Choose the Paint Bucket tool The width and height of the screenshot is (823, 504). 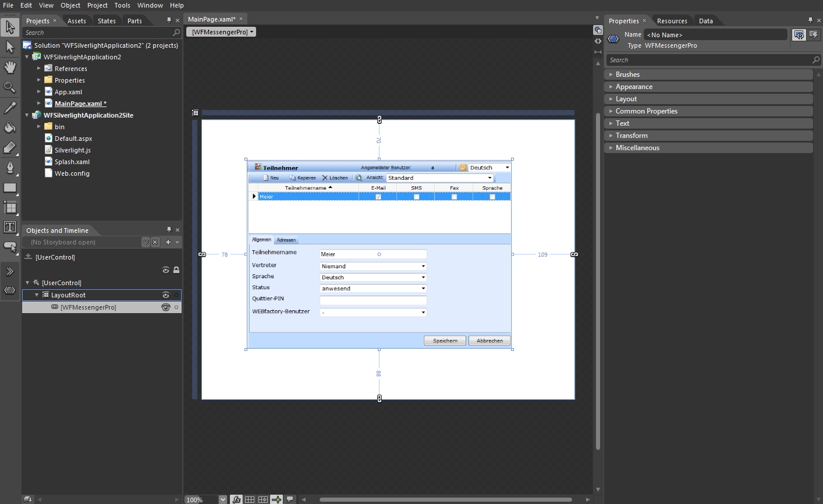coord(10,127)
